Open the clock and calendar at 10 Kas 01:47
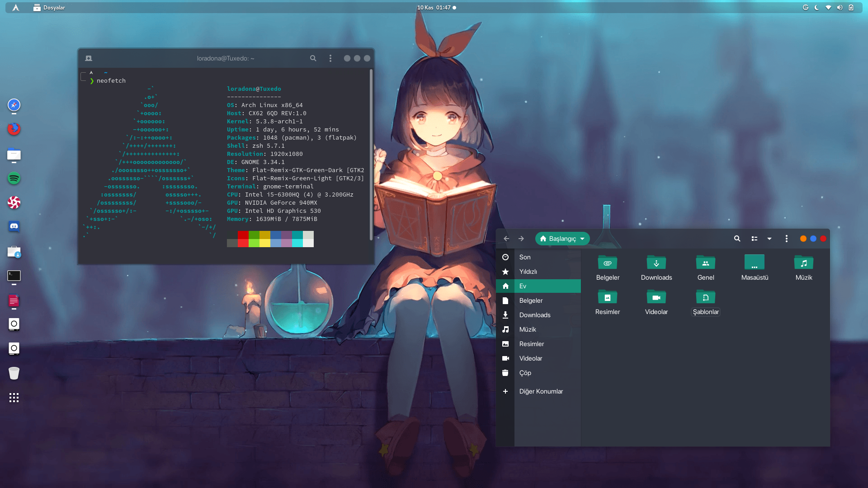 point(436,8)
